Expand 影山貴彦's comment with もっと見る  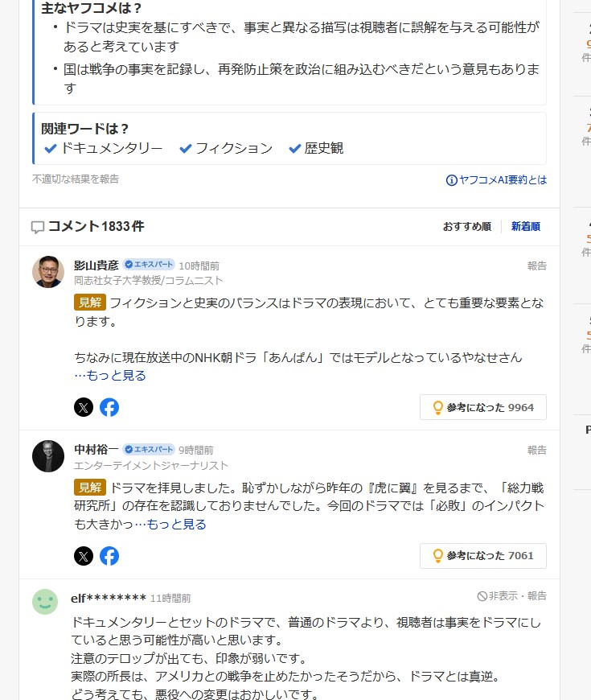(110, 376)
